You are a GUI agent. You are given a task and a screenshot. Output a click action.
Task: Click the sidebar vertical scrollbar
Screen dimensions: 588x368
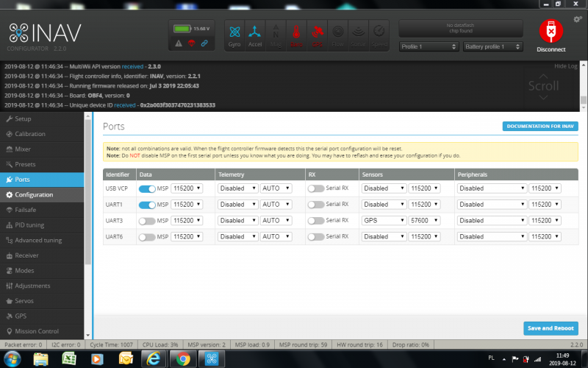click(x=88, y=221)
